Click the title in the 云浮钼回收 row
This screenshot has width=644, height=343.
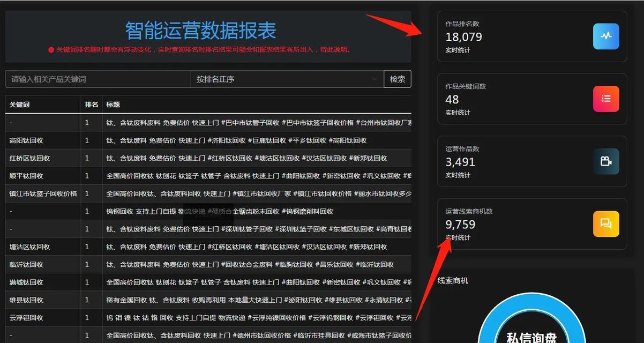(259, 317)
